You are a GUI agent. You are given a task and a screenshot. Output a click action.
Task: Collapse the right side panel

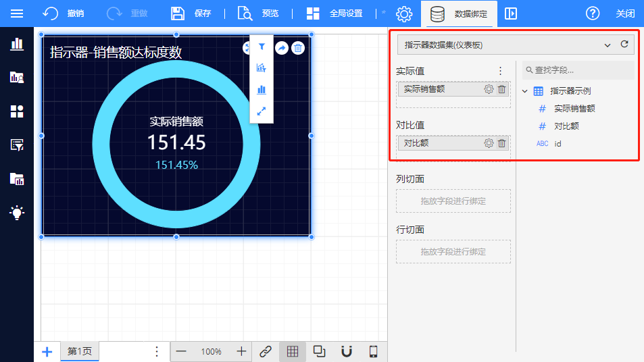511,14
